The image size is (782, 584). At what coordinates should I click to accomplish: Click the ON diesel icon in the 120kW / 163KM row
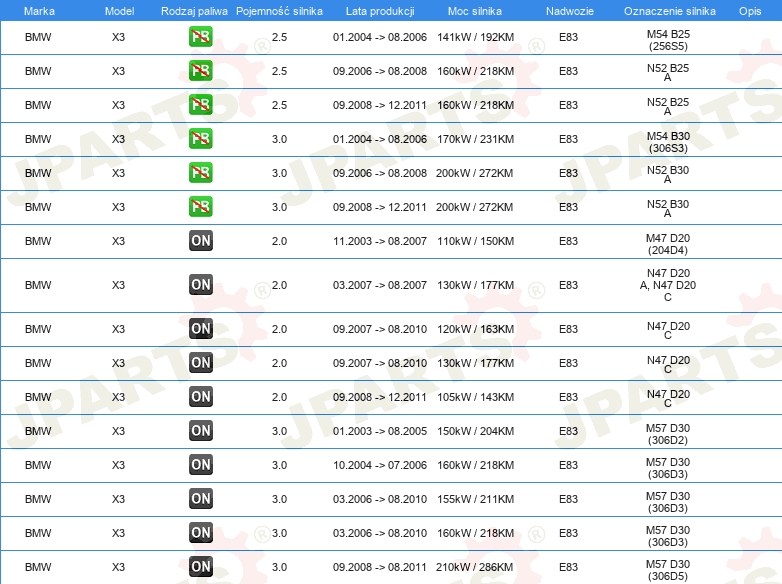point(200,329)
